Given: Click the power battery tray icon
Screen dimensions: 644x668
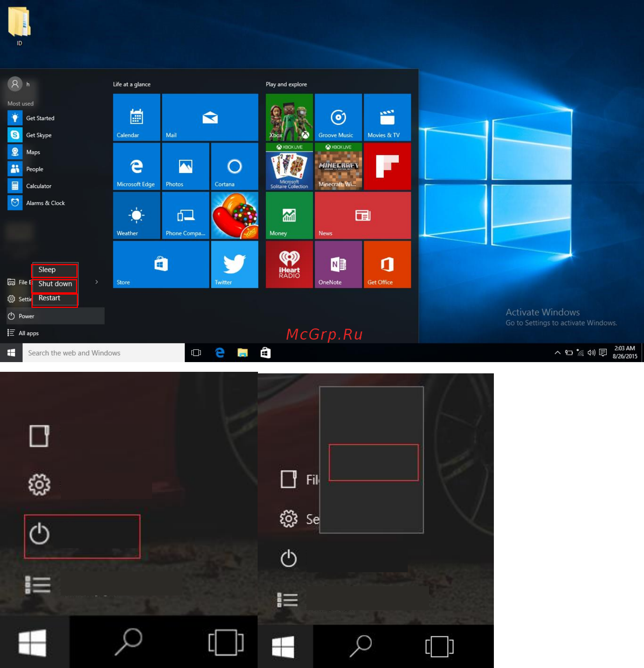Looking at the screenshot, I should click(569, 352).
